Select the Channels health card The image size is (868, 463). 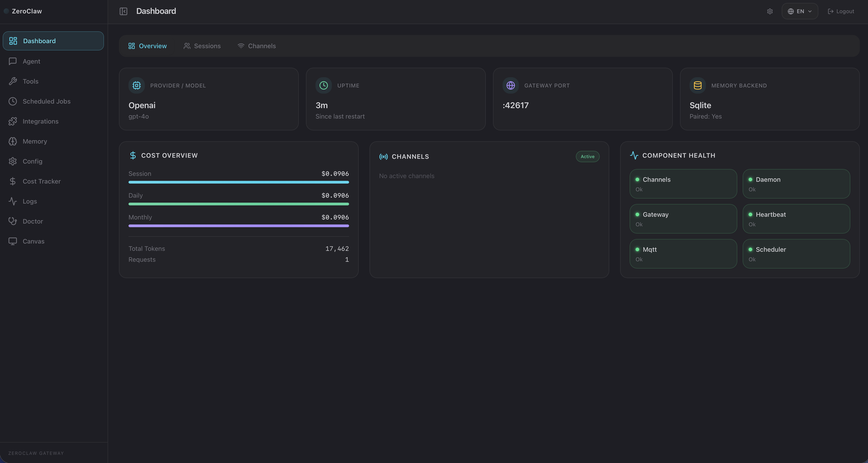click(x=683, y=184)
